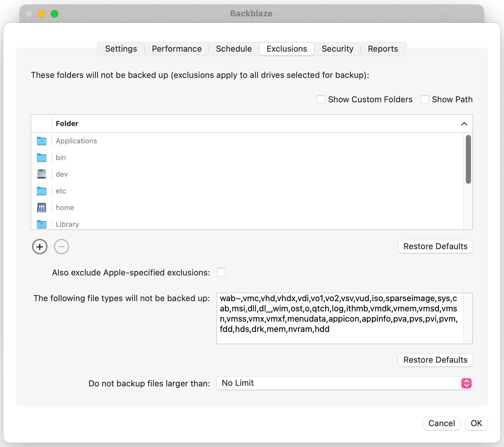Click the green zoom window button

click(x=54, y=14)
